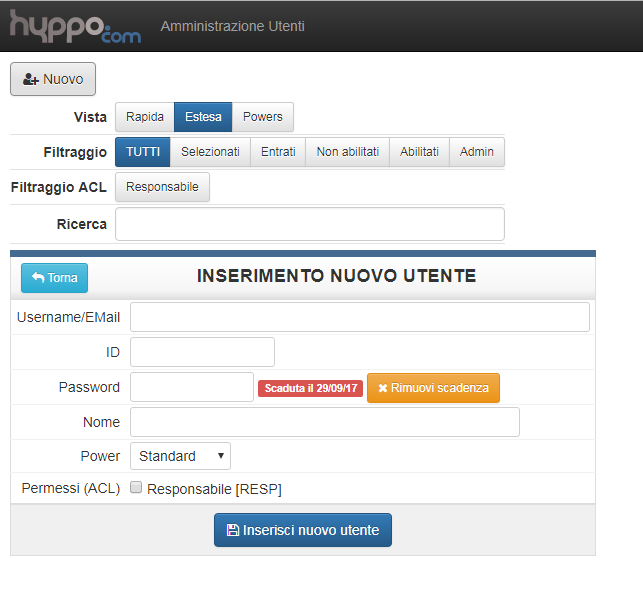Image resolution: width=643 pixels, height=589 pixels.
Task: Click the Responsabile [RESP] label
Action: (x=214, y=489)
